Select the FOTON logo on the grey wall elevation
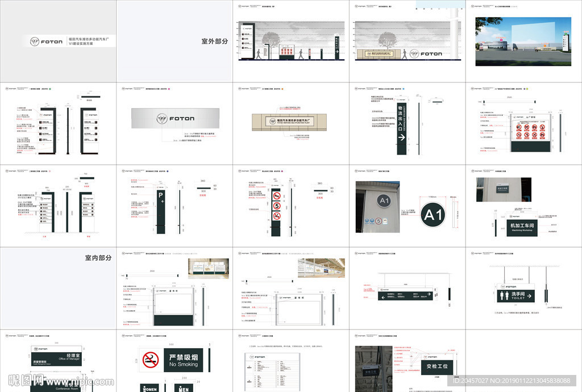Viewport: 582px width, 392px height. click(426, 54)
